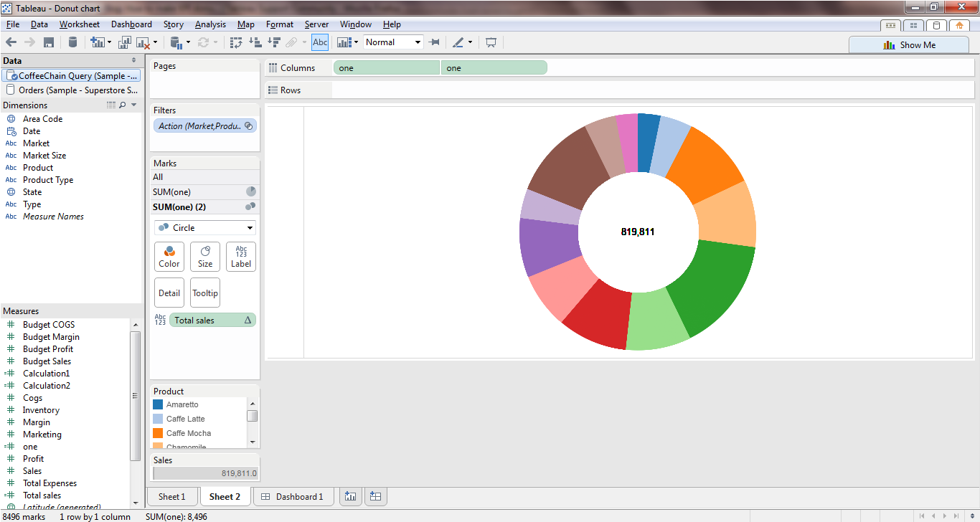Open Presentation Mode from the toolbar

(491, 42)
